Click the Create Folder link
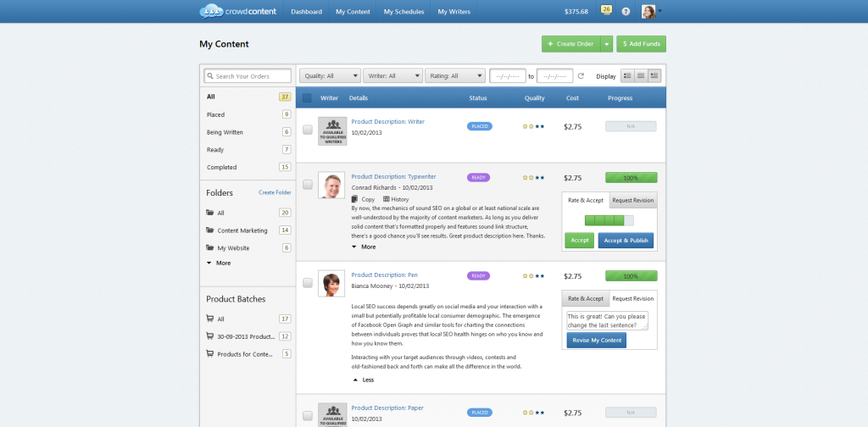The width and height of the screenshot is (868, 427). pyautogui.click(x=274, y=192)
